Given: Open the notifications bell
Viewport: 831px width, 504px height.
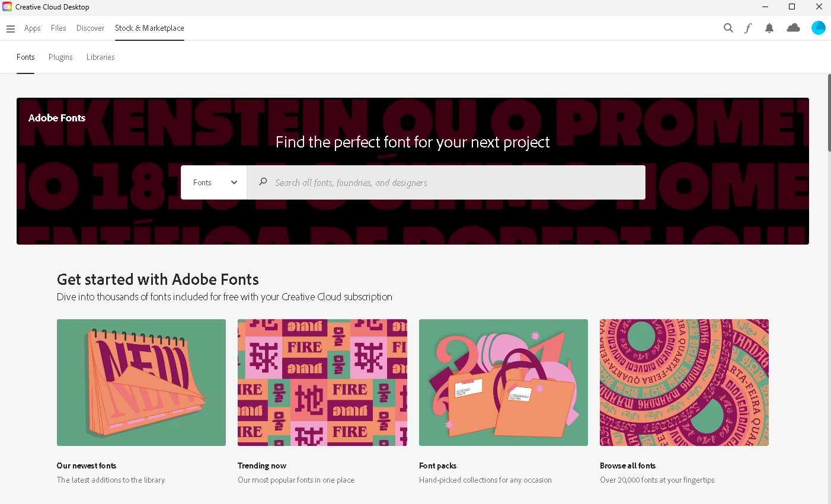Looking at the screenshot, I should click(769, 28).
